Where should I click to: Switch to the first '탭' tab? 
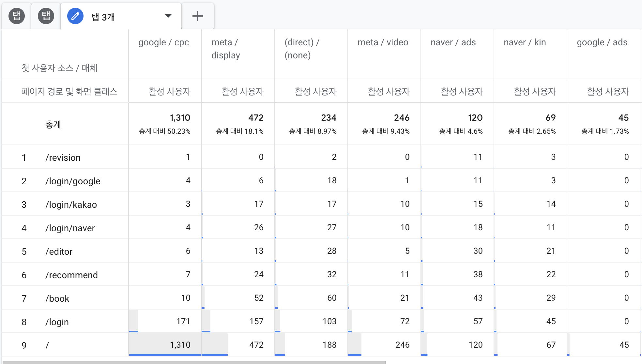pyautogui.click(x=17, y=16)
